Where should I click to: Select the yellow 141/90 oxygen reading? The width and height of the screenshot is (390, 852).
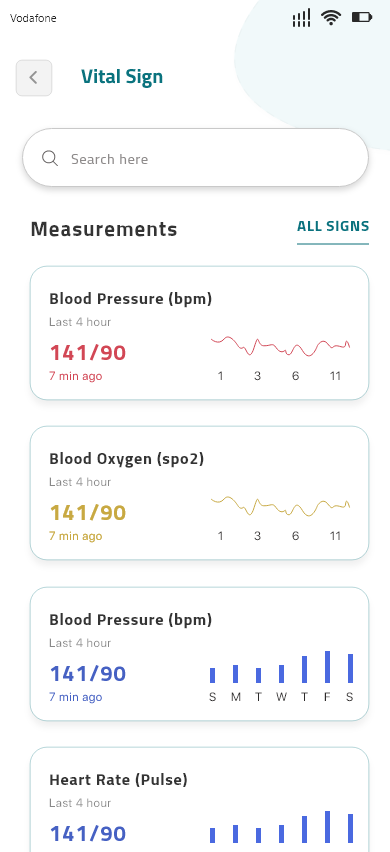[x=88, y=512]
